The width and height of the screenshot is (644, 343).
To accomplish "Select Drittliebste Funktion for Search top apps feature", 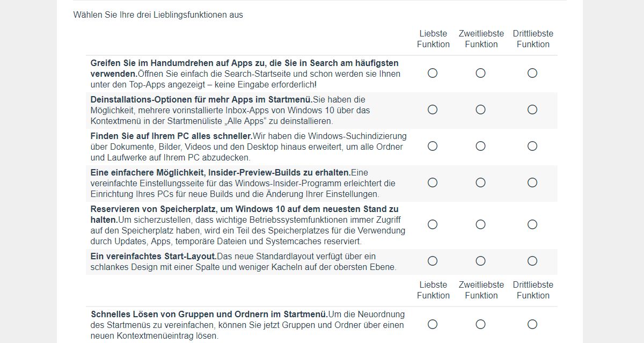I will tap(532, 73).
